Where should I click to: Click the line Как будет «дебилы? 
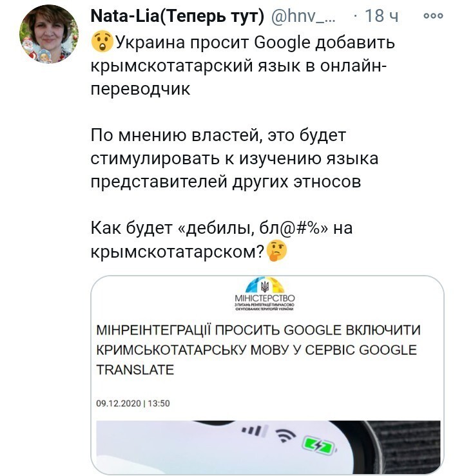click(x=222, y=228)
